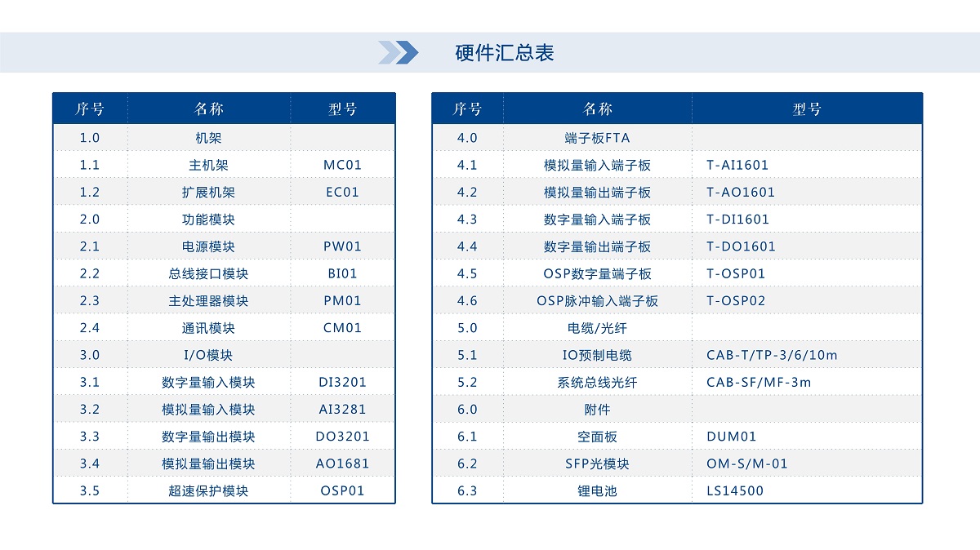Click the PM01 model cell

coord(342,301)
